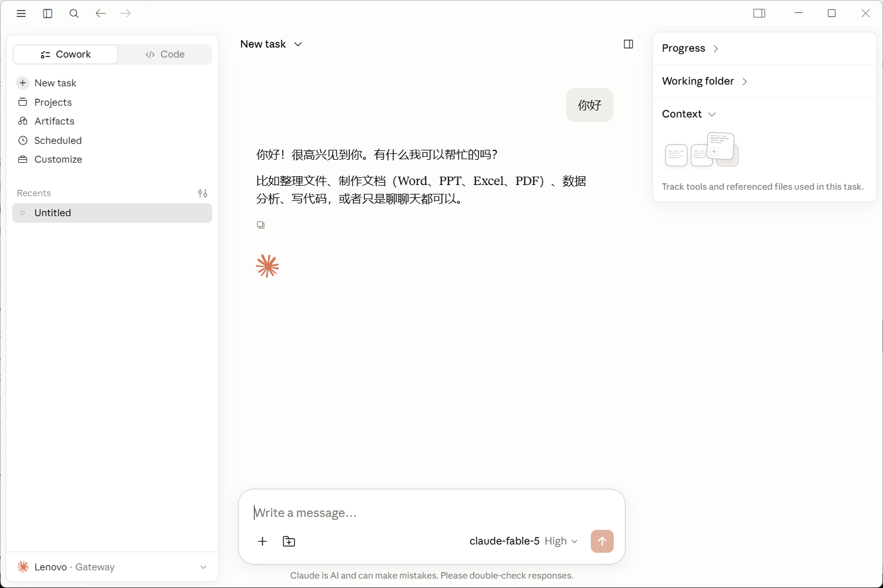Go forward with the right arrow
The image size is (883, 588).
tap(125, 14)
